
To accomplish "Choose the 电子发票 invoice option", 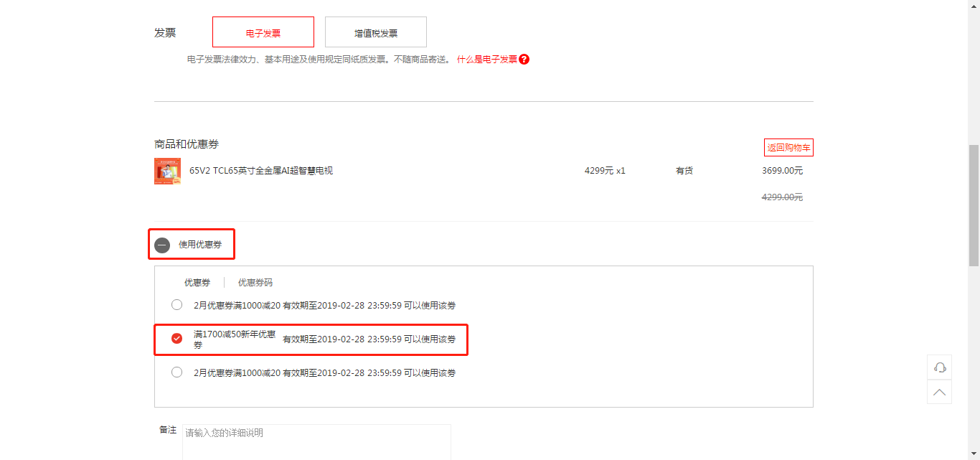I will [x=263, y=32].
